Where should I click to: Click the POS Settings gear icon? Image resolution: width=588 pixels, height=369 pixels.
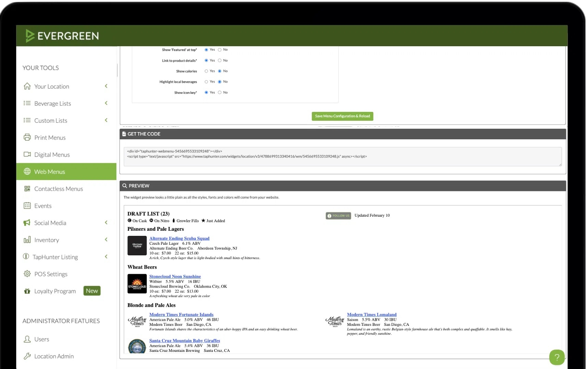pos(27,274)
